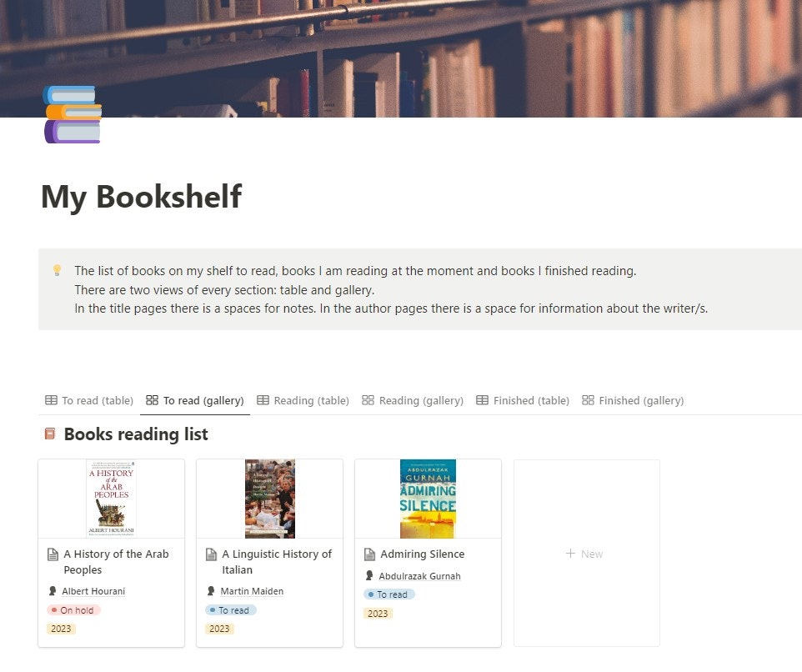Click the gallery grid icon on 'Finished (gallery)' tab
The image size is (802, 672).
[589, 400]
